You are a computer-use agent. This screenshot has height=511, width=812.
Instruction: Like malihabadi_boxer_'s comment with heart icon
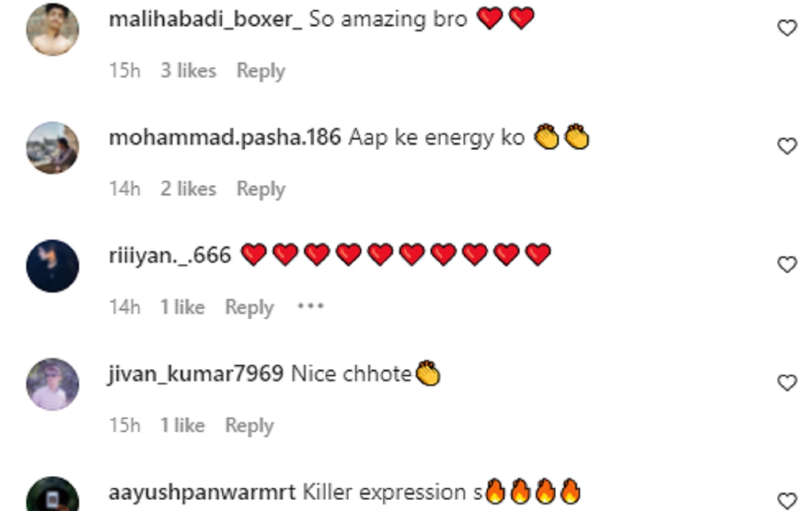click(x=787, y=28)
